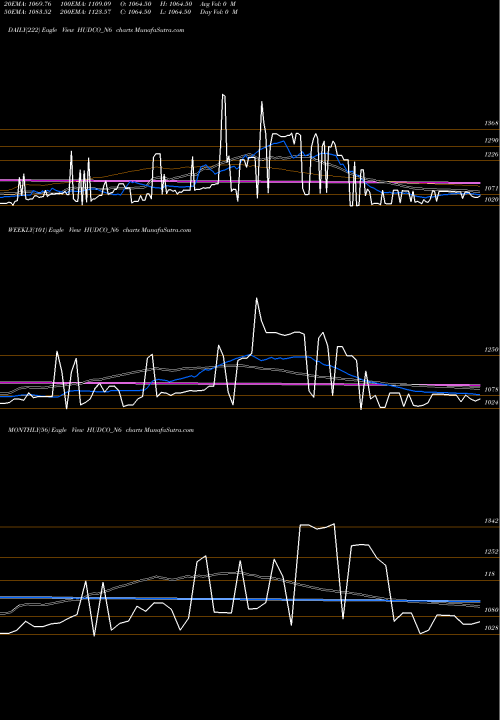Click the DAILY(222) Eagle View chart title
This screenshot has height=720, width=500.
pos(96,30)
